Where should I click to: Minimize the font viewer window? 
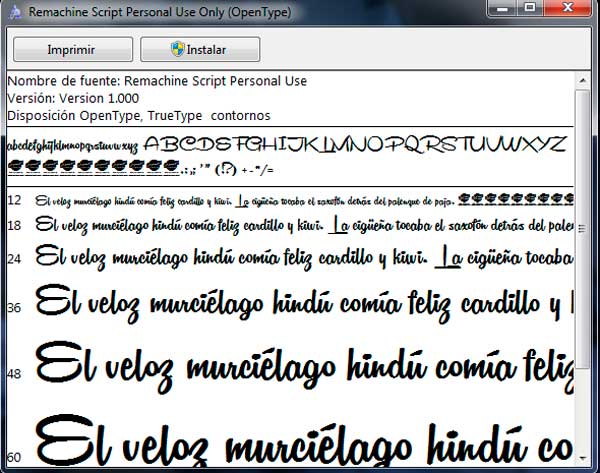(502, 8)
